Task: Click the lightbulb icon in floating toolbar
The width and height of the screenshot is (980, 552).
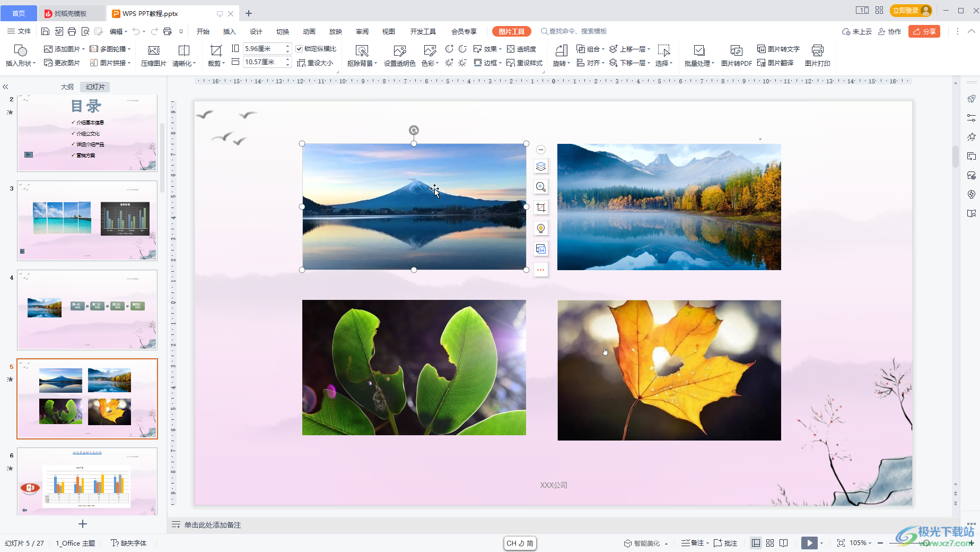Action: pos(541,228)
